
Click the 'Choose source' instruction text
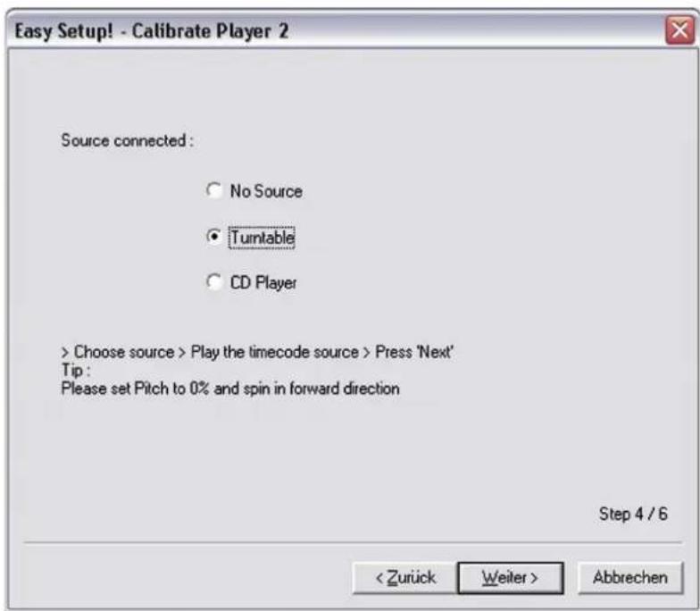click(123, 352)
